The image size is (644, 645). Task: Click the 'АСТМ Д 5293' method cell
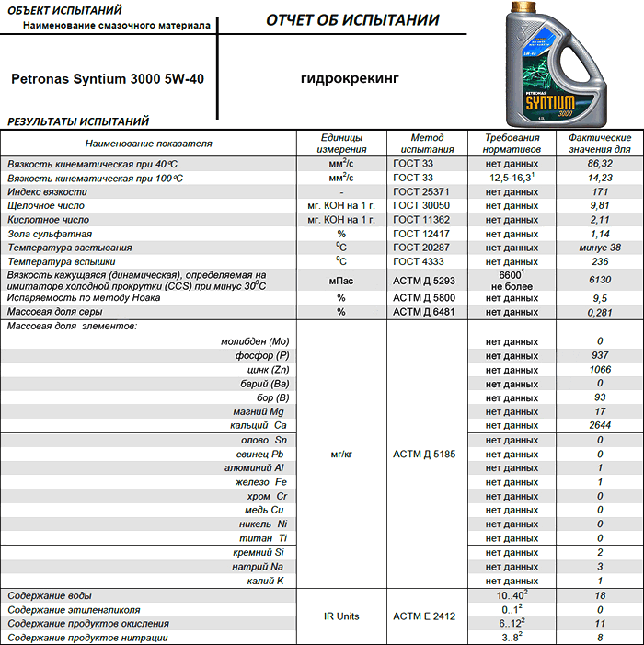coord(424,281)
